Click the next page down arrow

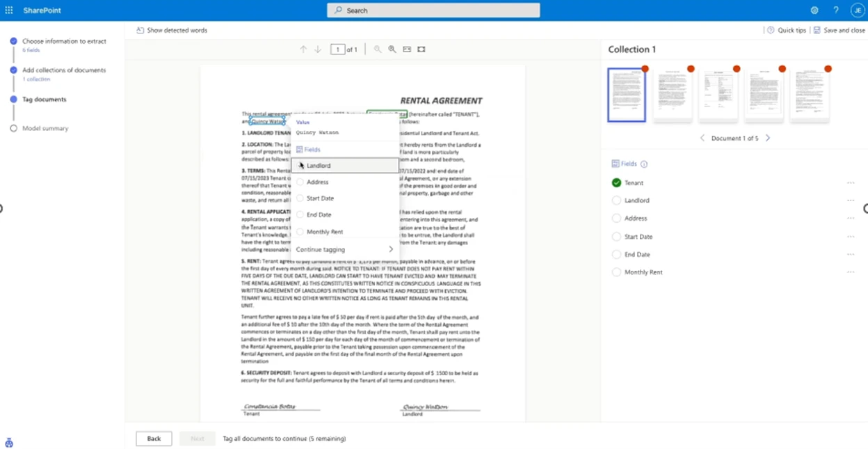(318, 49)
